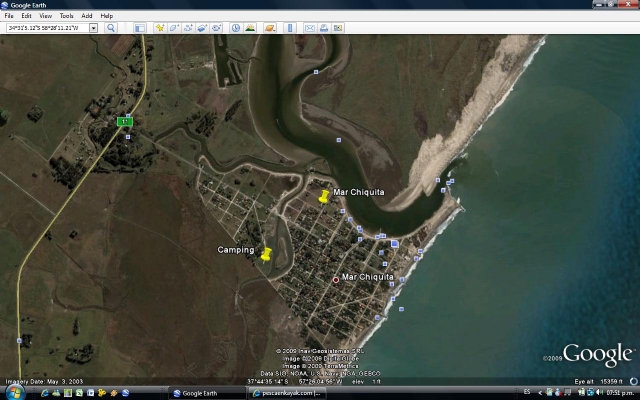Screen dimensions: 640x400
Task: Toggle the sidebar panel icon
Action: pos(140,28)
